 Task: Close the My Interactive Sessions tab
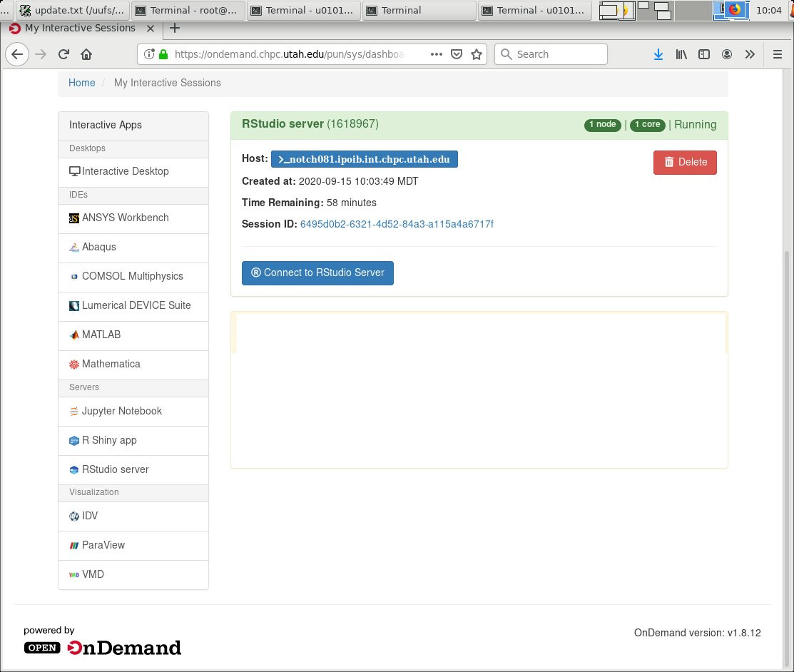click(151, 29)
